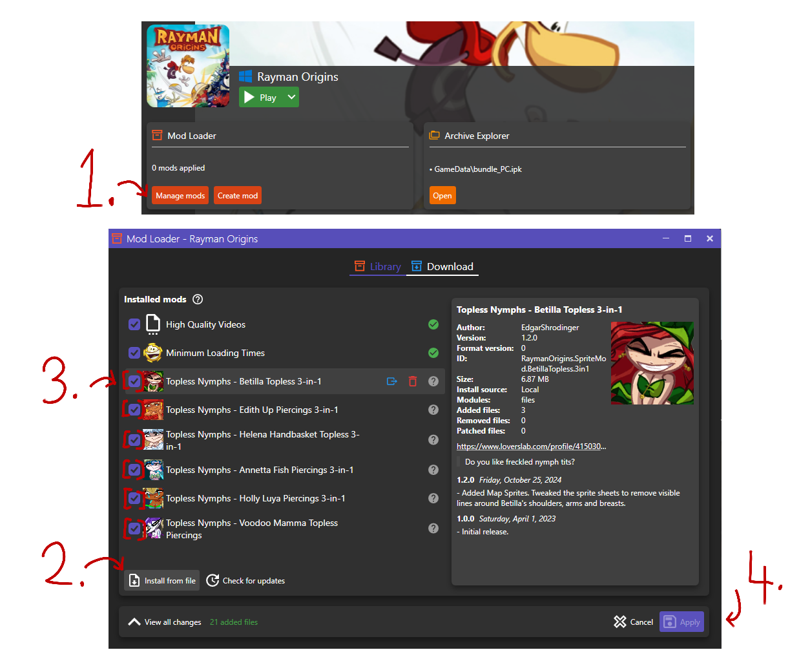Click the Betilla mod preview image
This screenshot has width=810, height=672.
pyautogui.click(x=652, y=363)
